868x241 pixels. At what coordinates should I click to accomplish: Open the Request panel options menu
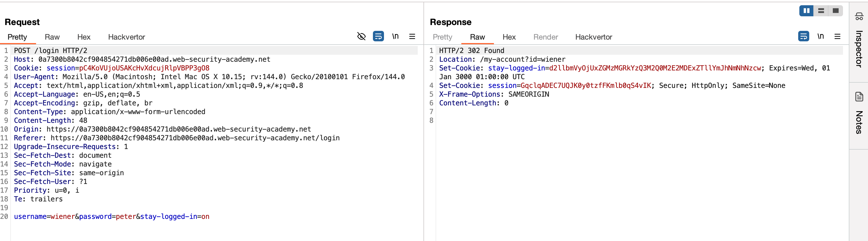[412, 36]
